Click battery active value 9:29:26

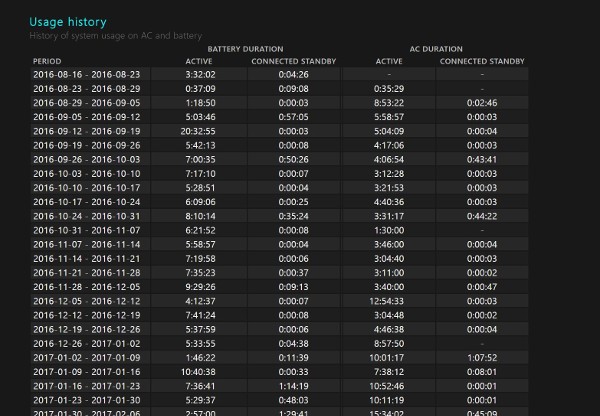tap(199, 286)
